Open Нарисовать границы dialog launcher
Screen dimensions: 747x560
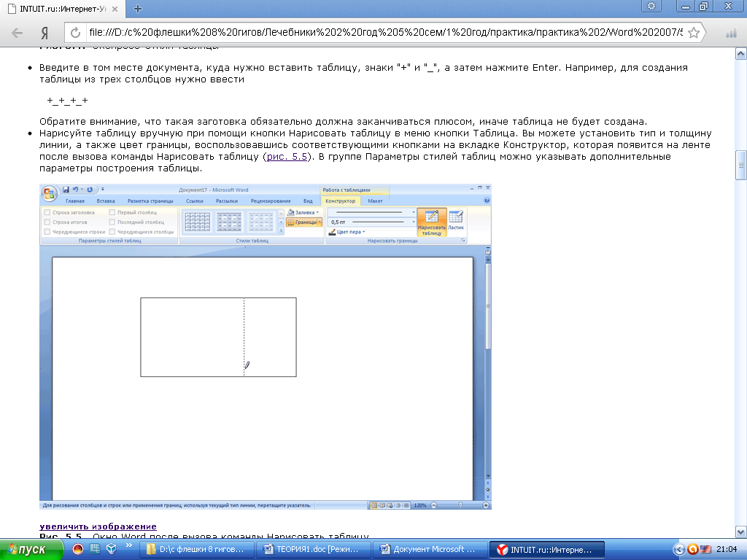coord(463,241)
